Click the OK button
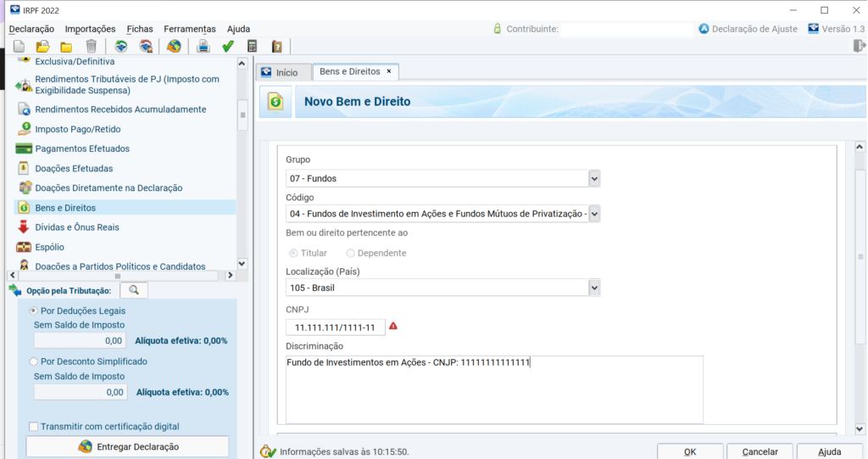The image size is (868, 459). coord(690,451)
